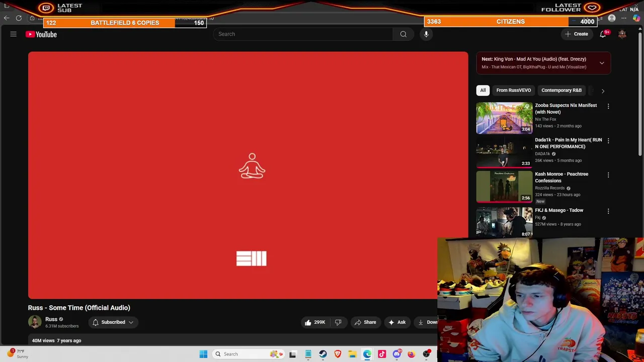
Task: Open the Windows Start menu
Action: pyautogui.click(x=203, y=354)
